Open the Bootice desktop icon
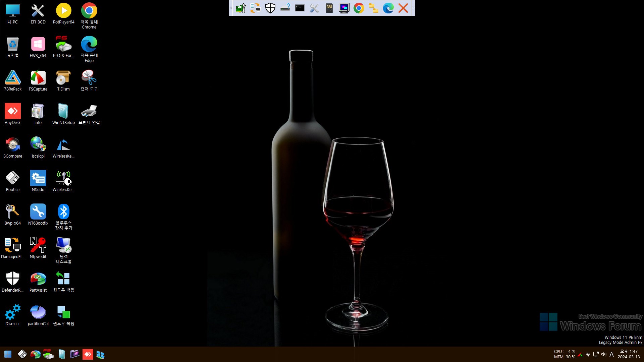The height and width of the screenshot is (362, 644). [x=13, y=182]
